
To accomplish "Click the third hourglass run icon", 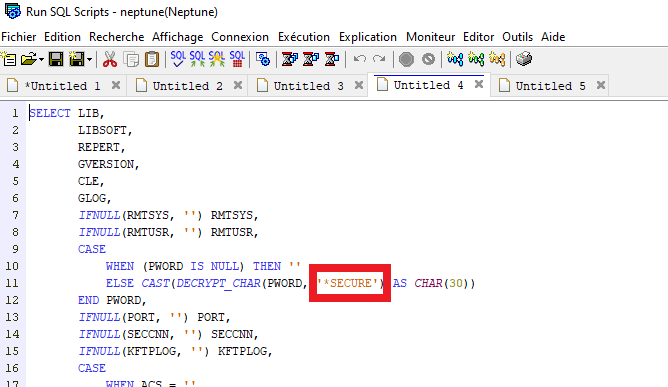I will 331,59.
